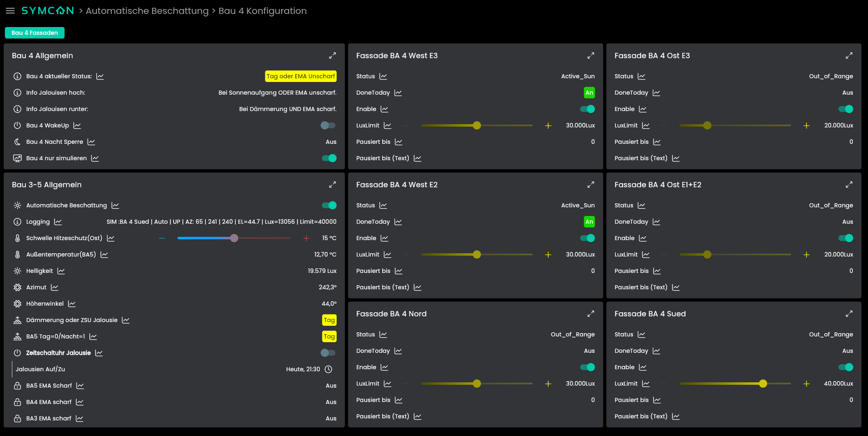Go to Automatische Beschattung breadcrumb
The image size is (868, 436).
pyautogui.click(x=147, y=11)
